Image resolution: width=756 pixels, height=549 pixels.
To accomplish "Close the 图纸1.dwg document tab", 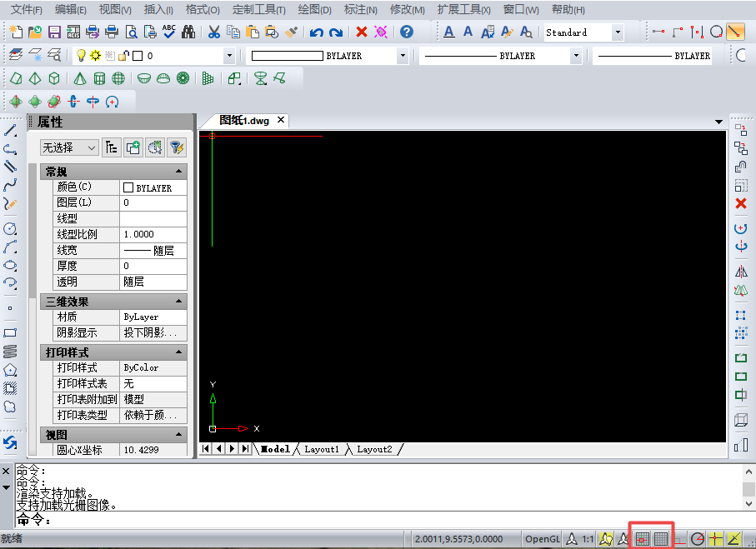I will (281, 120).
